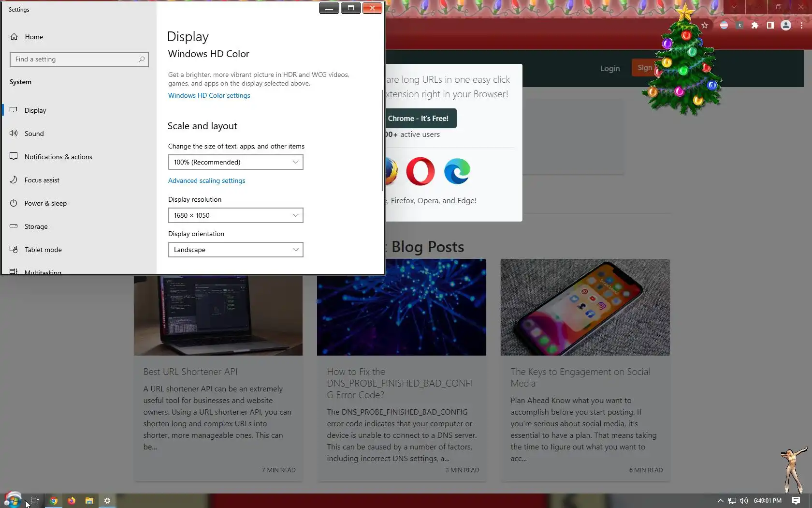
Task: Click the Opera browser logo
Action: click(420, 171)
